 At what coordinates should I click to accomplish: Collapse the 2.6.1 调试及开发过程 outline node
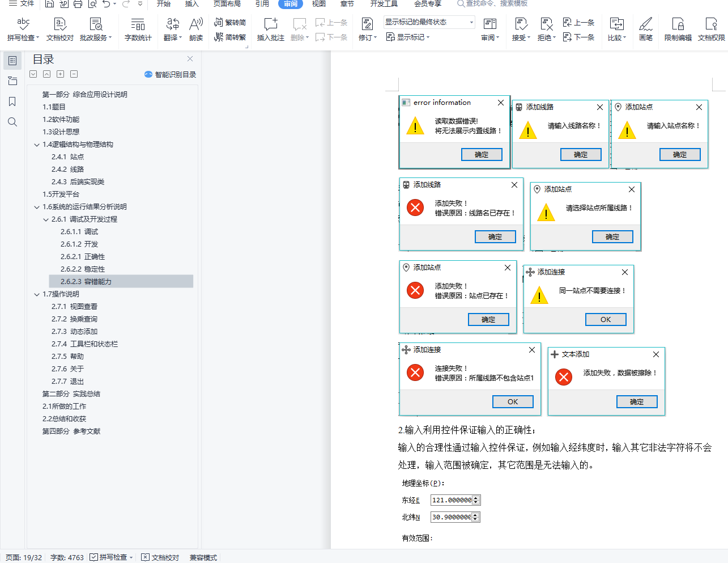(x=46, y=219)
